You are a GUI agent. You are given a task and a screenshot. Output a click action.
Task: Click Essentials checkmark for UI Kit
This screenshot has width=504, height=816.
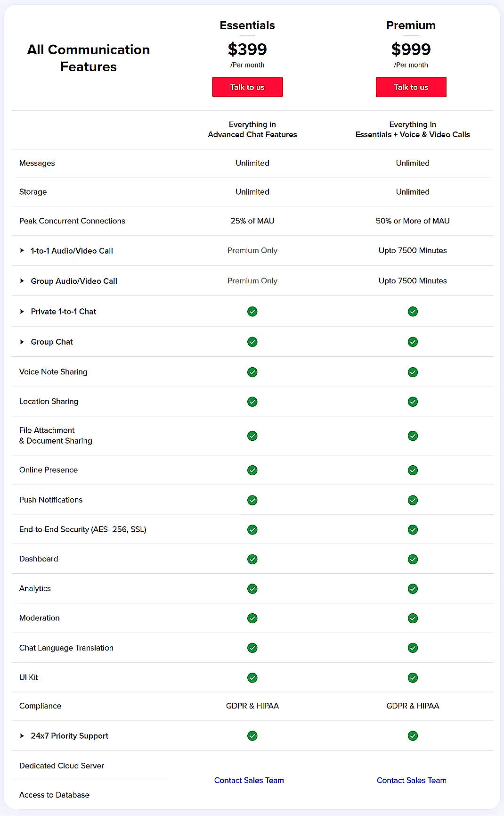click(x=252, y=678)
